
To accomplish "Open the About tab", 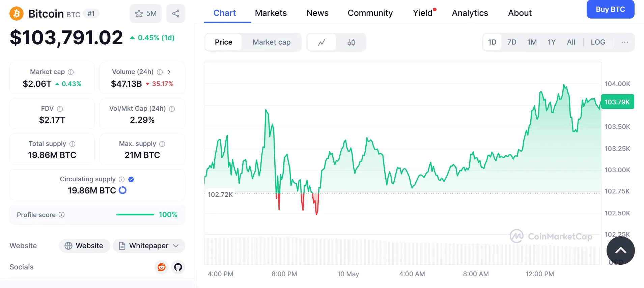I will tap(520, 13).
